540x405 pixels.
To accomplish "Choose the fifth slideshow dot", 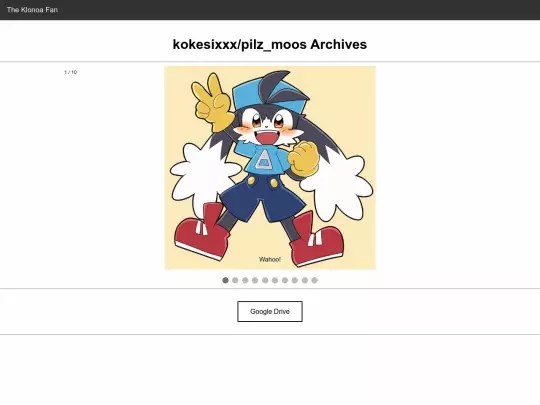I will 265,280.
